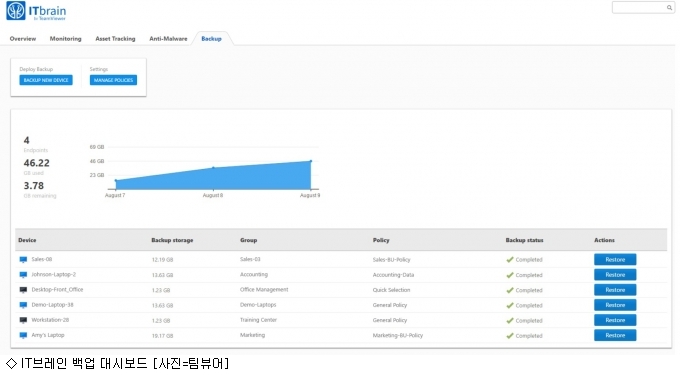The height and width of the screenshot is (375, 680).
Task: Focus the search input field
Action: point(639,7)
